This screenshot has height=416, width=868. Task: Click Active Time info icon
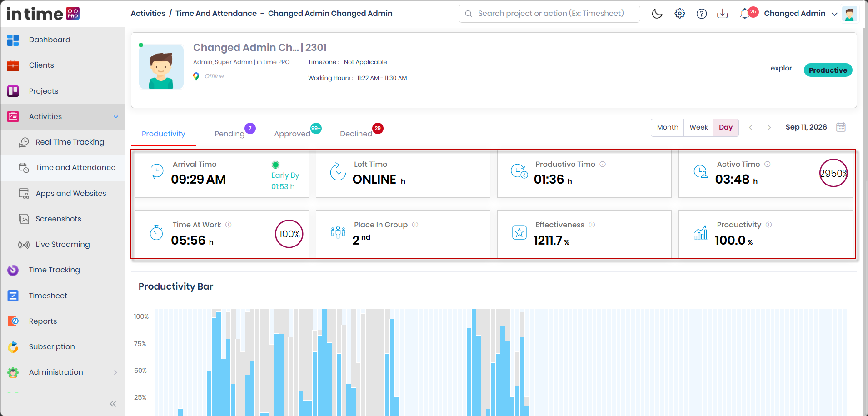(767, 164)
